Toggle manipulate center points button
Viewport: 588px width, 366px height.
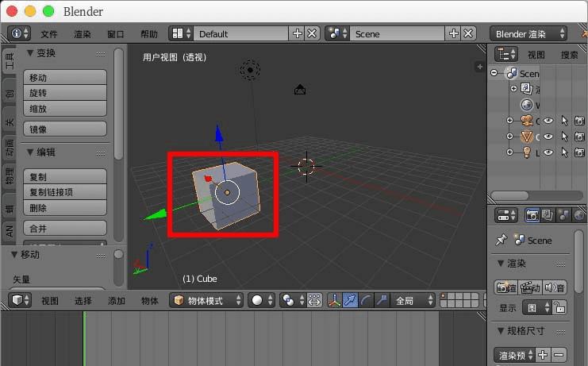(x=314, y=300)
